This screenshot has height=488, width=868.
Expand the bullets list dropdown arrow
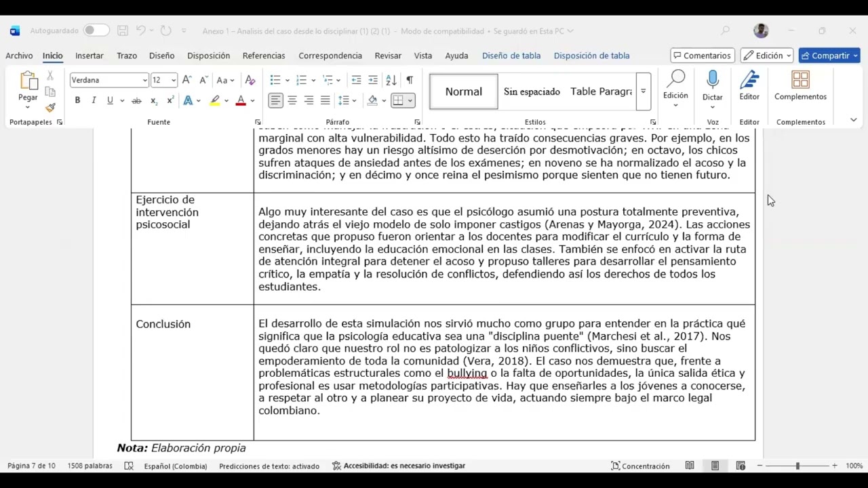288,80
